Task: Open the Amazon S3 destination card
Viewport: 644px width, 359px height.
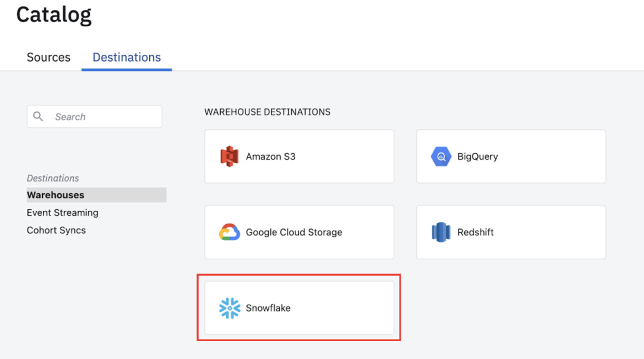Action: pos(299,156)
